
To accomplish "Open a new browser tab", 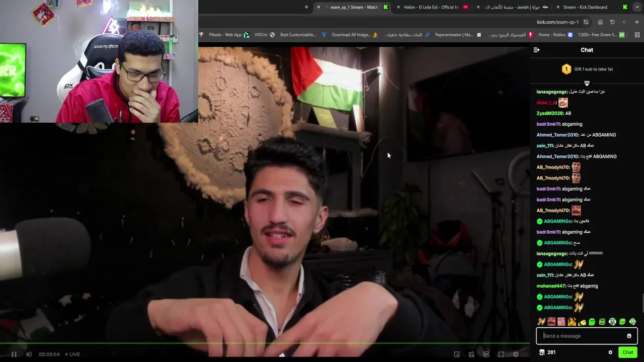I will (306, 7).
